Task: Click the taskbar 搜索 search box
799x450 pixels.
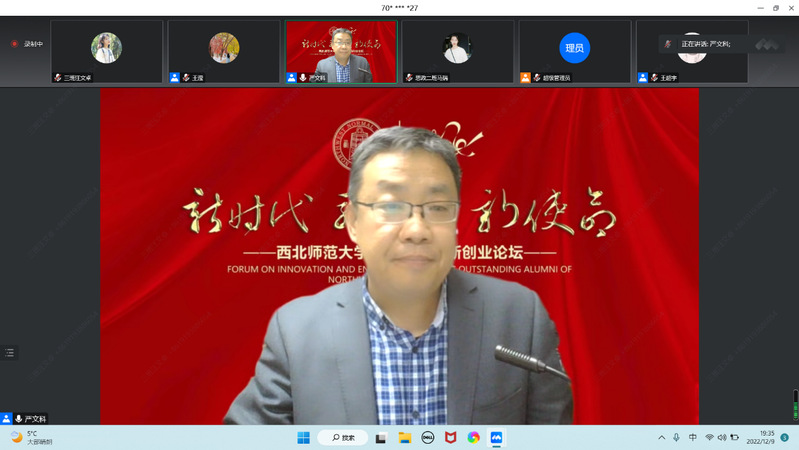Action: tap(342, 437)
